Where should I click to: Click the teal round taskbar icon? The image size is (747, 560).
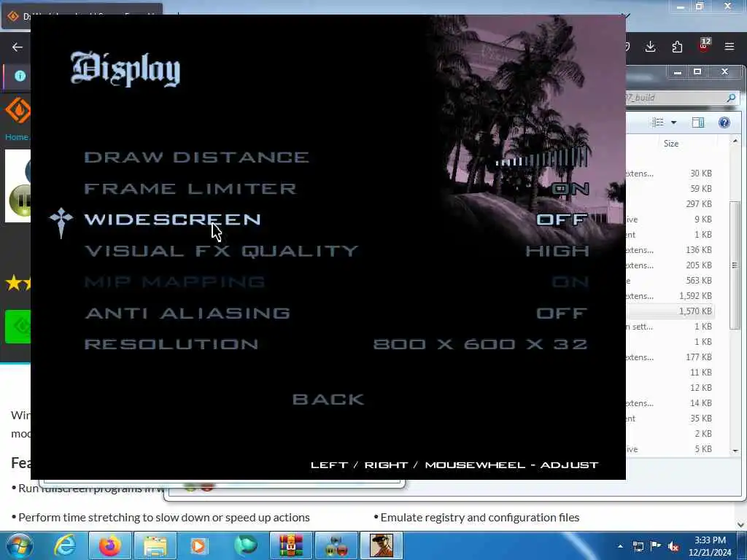(245, 545)
